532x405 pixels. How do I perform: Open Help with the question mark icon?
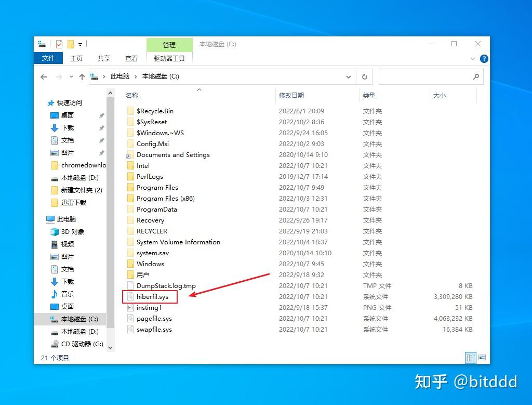(484, 58)
